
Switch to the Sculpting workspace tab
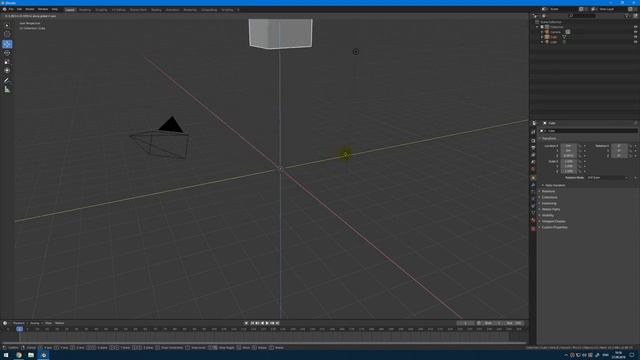pyautogui.click(x=101, y=10)
